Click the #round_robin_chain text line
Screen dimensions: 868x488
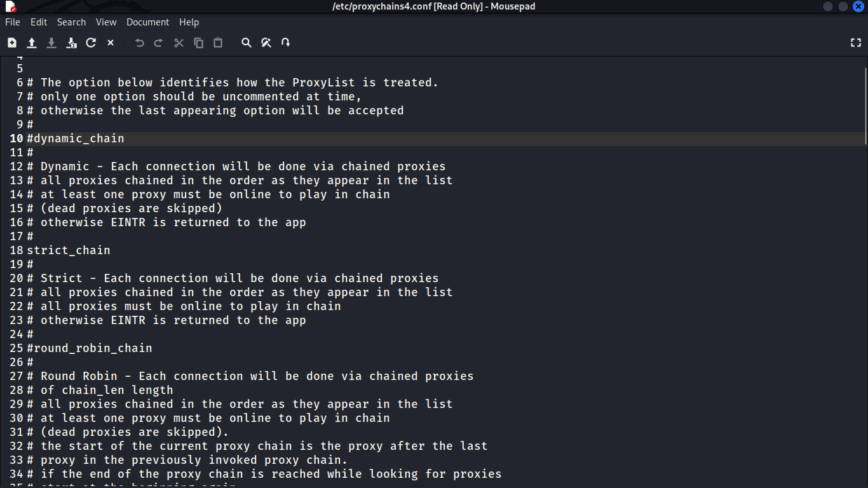[90, 348]
